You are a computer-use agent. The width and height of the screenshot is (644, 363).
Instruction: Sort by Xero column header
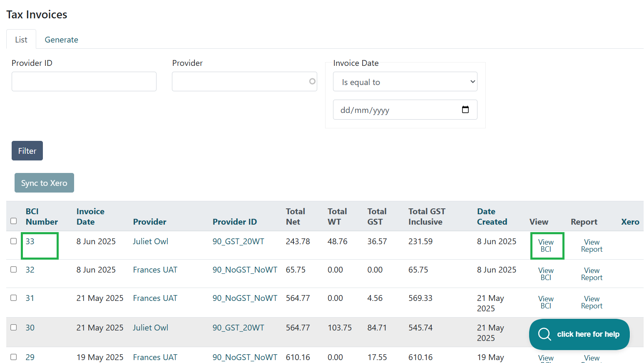[x=630, y=222]
